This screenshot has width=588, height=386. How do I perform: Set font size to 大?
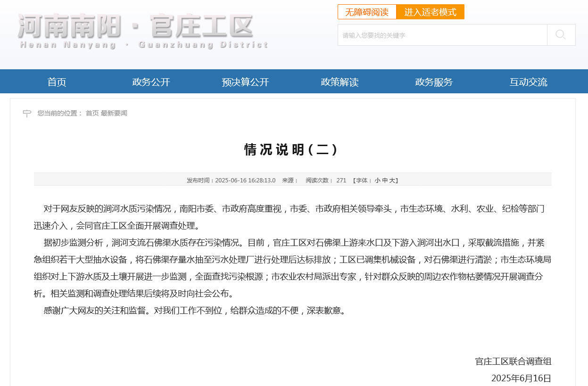pyautogui.click(x=392, y=181)
